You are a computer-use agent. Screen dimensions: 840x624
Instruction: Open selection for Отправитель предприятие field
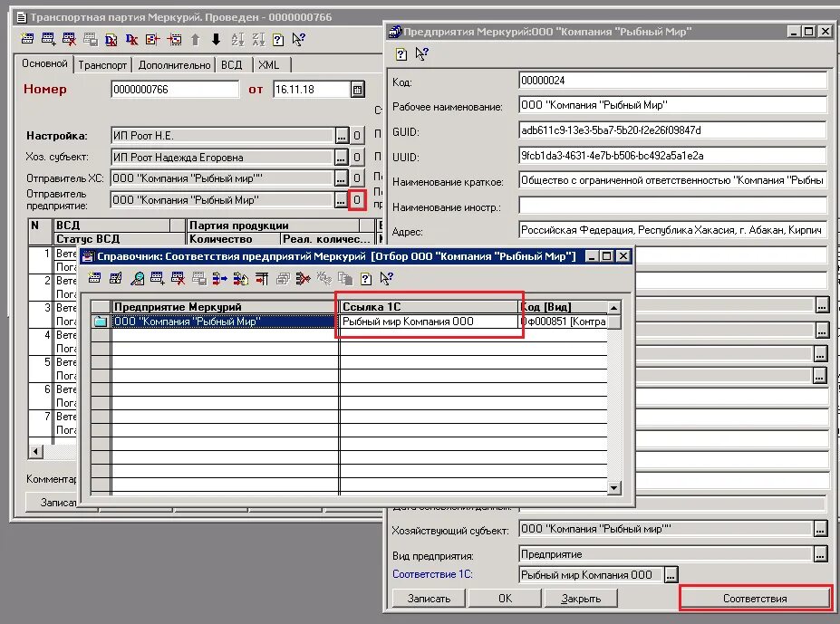click(x=340, y=200)
